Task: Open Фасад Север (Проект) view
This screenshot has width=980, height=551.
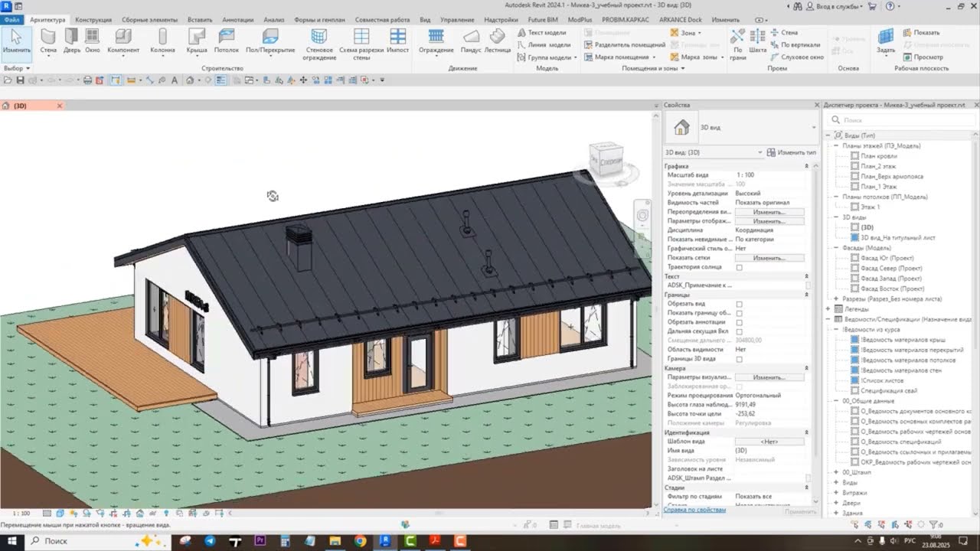Action: pos(891,269)
